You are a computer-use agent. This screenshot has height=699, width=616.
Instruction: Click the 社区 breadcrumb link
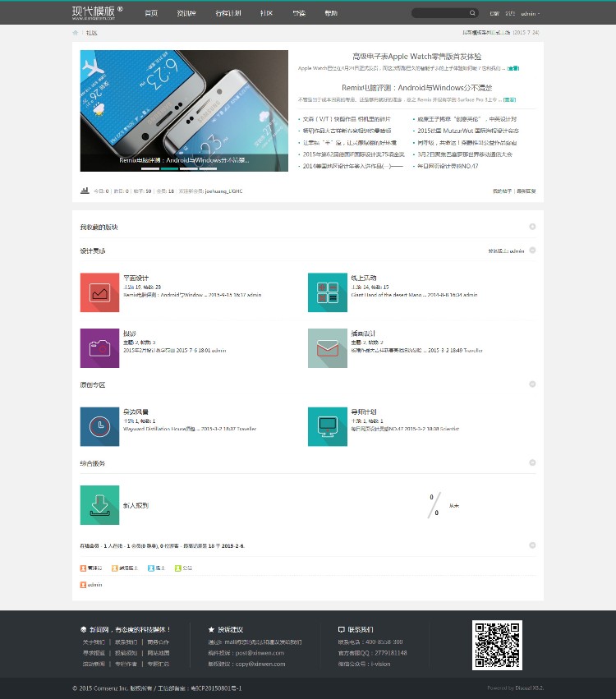point(91,33)
